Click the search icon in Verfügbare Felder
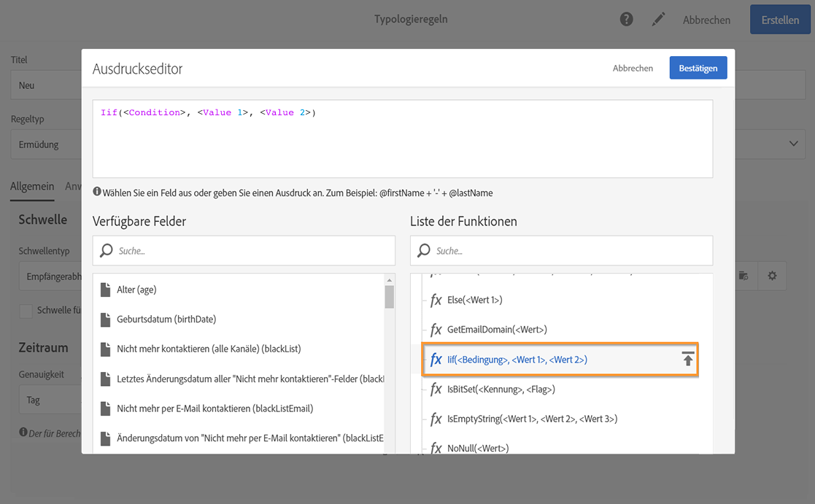 [107, 251]
